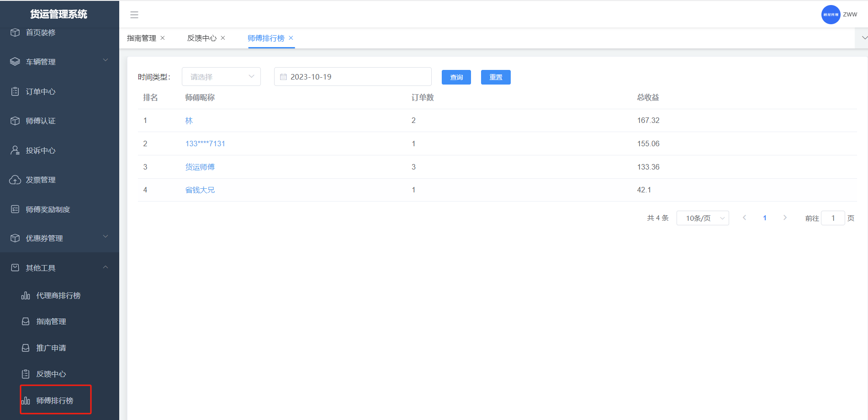This screenshot has height=420, width=868.
Task: Go to 发票管理 in sidebar
Action: tap(41, 180)
